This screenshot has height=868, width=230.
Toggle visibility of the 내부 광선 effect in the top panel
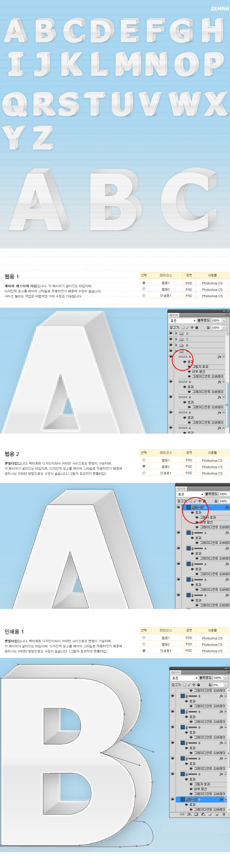click(x=189, y=371)
